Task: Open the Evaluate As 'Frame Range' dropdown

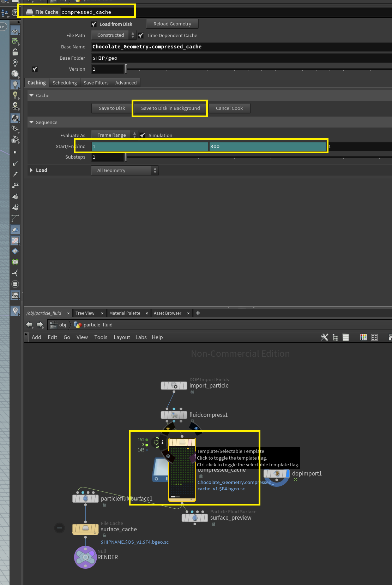Action: [114, 135]
